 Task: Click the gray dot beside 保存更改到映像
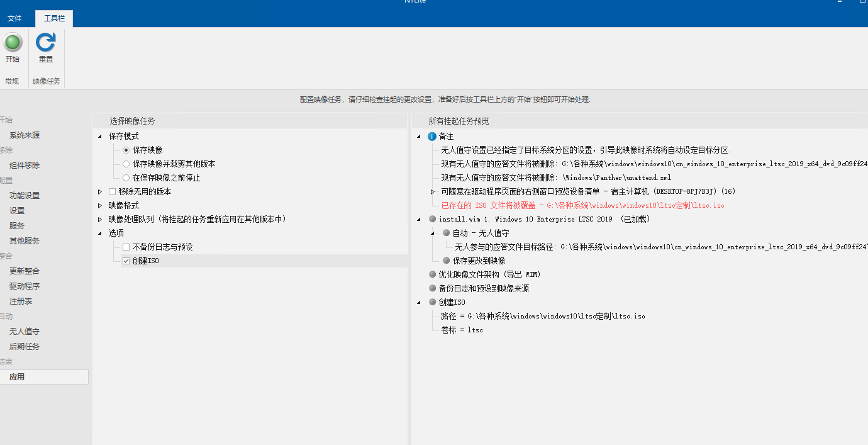point(446,261)
